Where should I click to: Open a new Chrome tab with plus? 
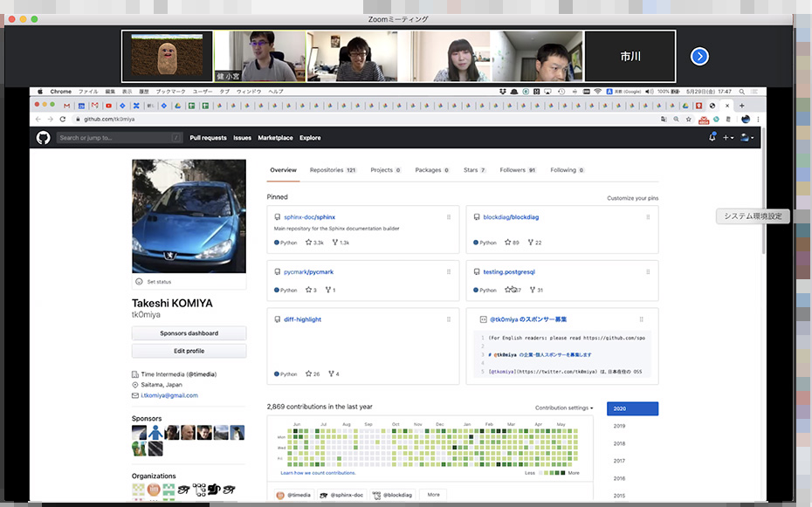(x=741, y=106)
